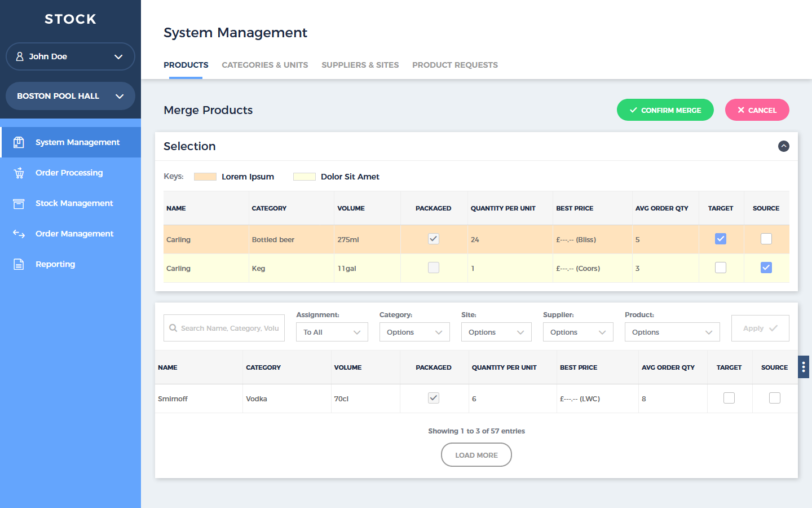Image resolution: width=812 pixels, height=508 pixels.
Task: Click the Lorem Ipsum orange key swatch
Action: 205,177
